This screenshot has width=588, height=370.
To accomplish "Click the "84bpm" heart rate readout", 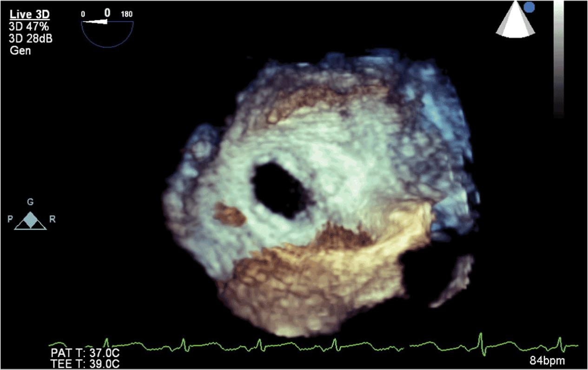I will pos(548,361).
